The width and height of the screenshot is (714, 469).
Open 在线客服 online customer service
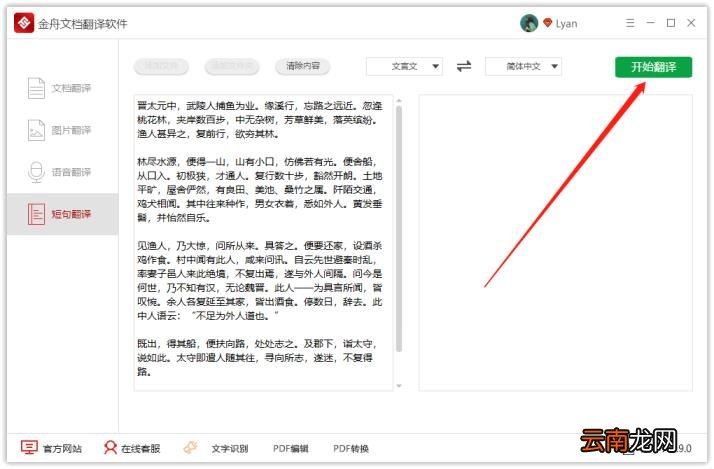132,448
